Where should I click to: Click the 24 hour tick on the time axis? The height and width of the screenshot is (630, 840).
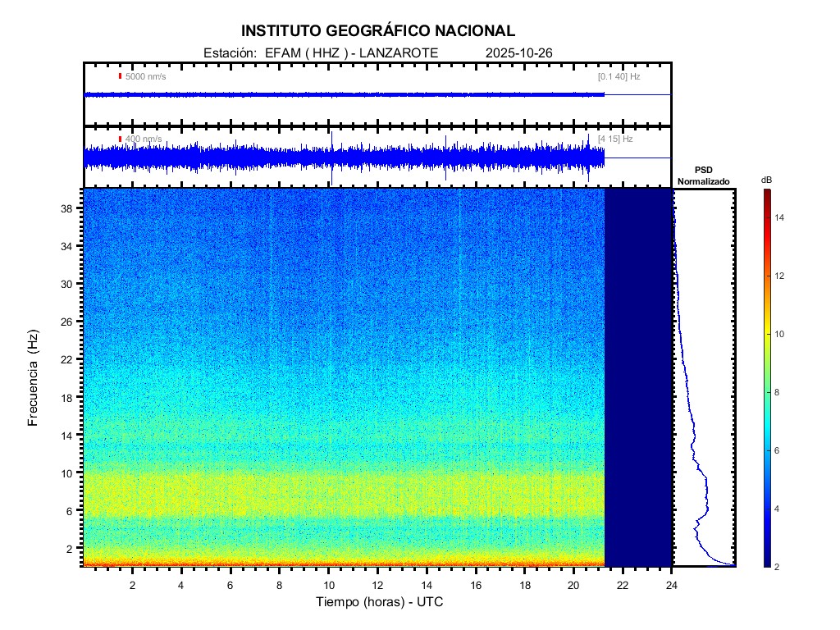[x=672, y=585]
